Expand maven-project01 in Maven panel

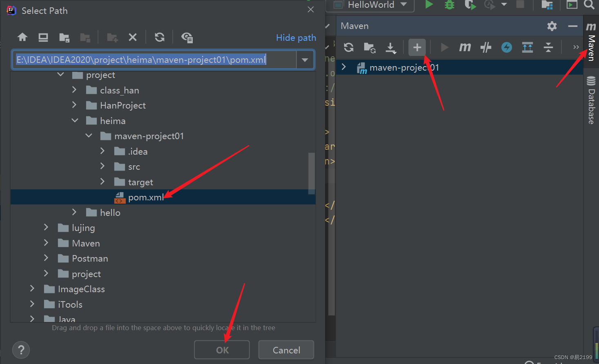(344, 67)
